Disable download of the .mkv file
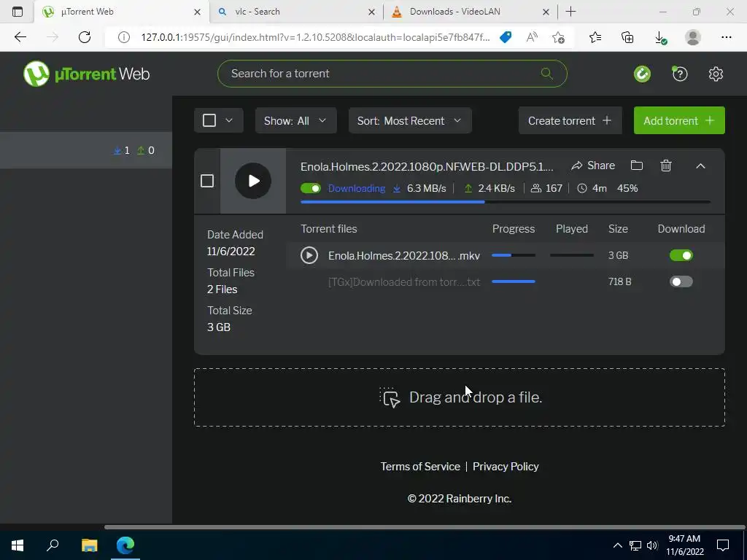The width and height of the screenshot is (747, 560). point(681,255)
